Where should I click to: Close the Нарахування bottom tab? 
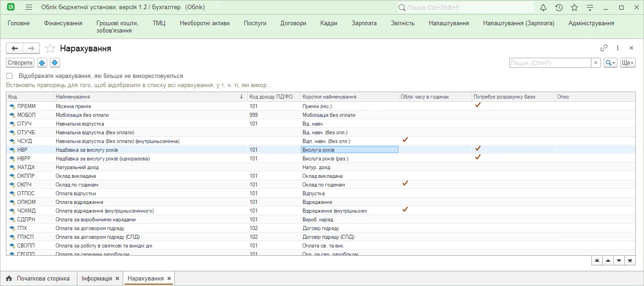click(169, 278)
